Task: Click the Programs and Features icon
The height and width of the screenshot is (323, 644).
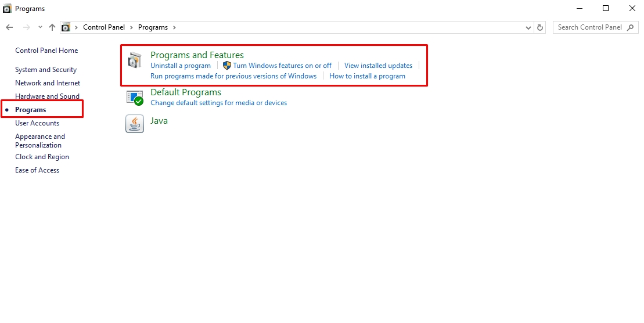Action: (134, 60)
